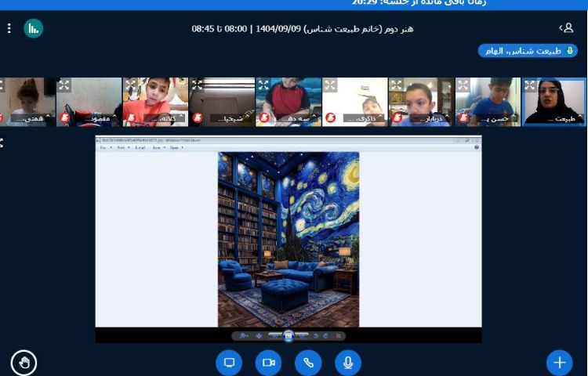Click muted mic icon on ذاکری tile

(x=330, y=117)
